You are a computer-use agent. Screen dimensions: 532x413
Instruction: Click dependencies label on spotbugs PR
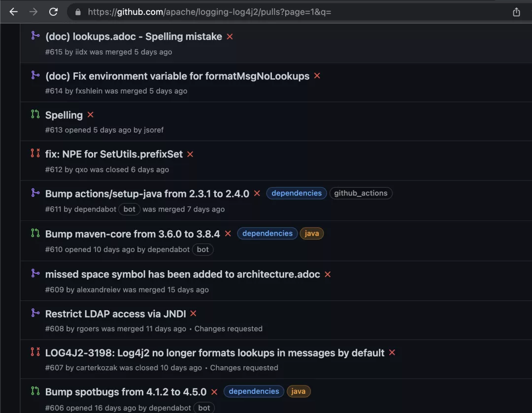click(254, 391)
